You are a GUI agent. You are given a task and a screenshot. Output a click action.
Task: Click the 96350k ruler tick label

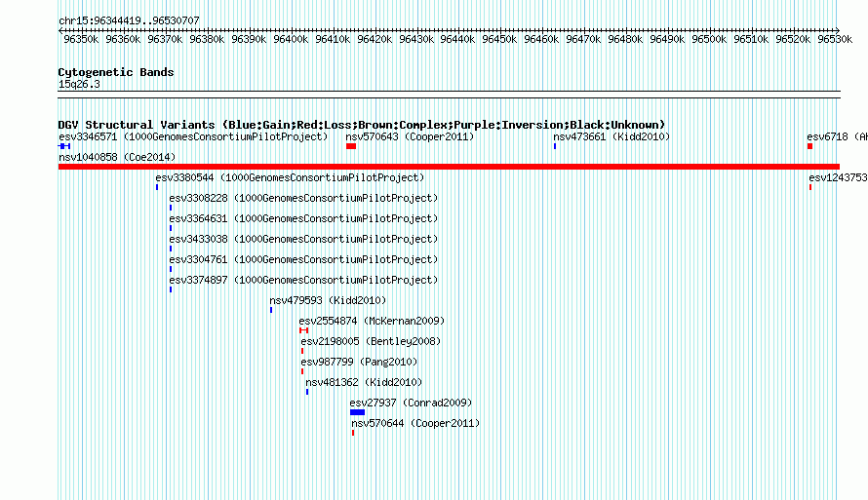pos(81,39)
